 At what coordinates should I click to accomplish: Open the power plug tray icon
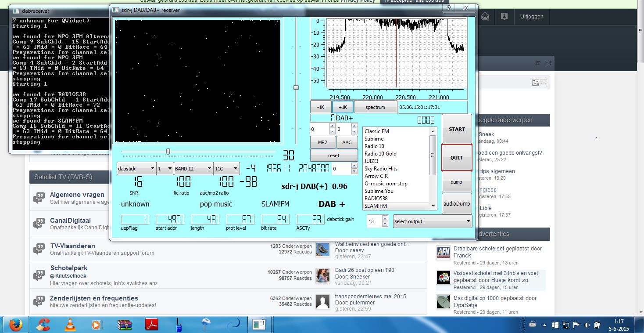pyautogui.click(x=597, y=325)
